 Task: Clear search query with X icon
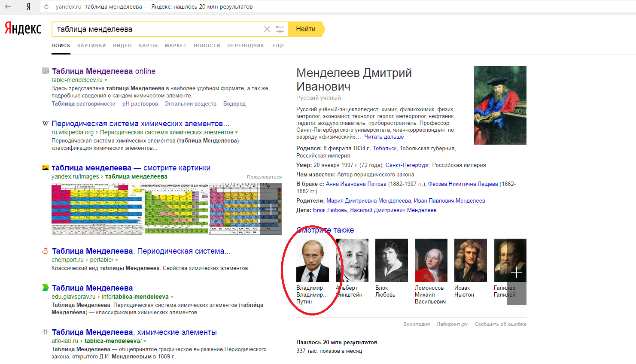click(x=267, y=29)
